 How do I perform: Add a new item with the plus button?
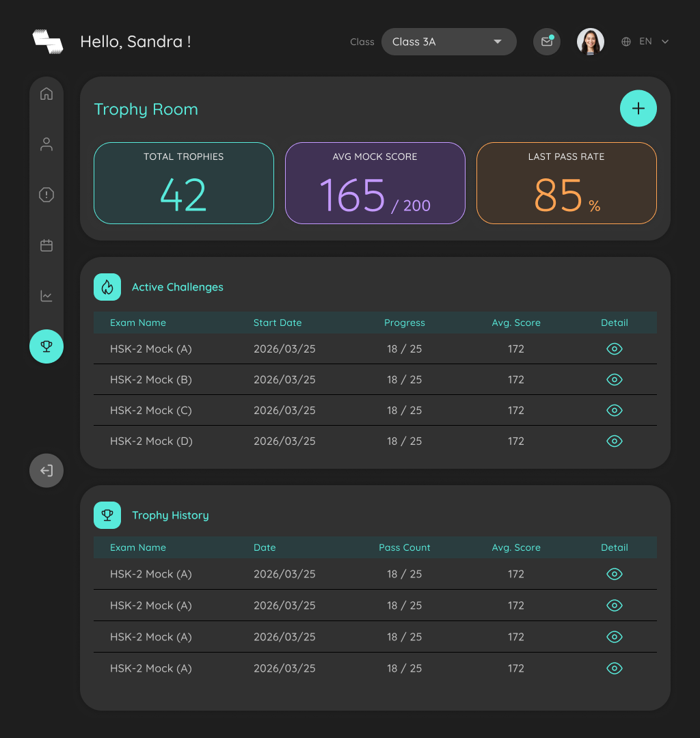[x=638, y=108]
